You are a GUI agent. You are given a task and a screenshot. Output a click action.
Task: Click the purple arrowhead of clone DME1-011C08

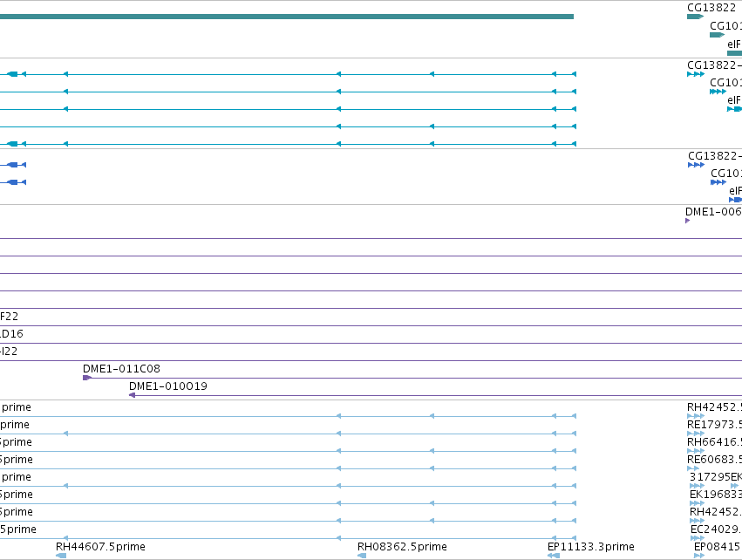(87, 378)
